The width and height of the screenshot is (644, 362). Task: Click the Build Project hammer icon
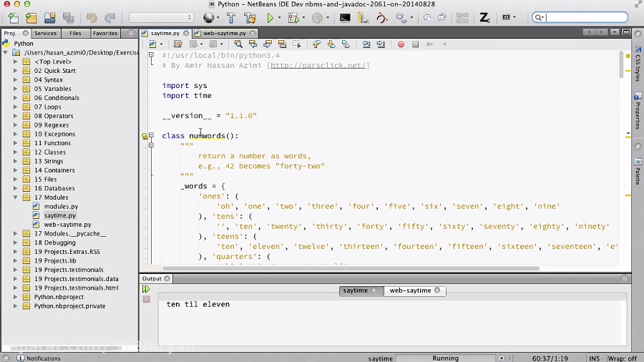[x=231, y=18]
